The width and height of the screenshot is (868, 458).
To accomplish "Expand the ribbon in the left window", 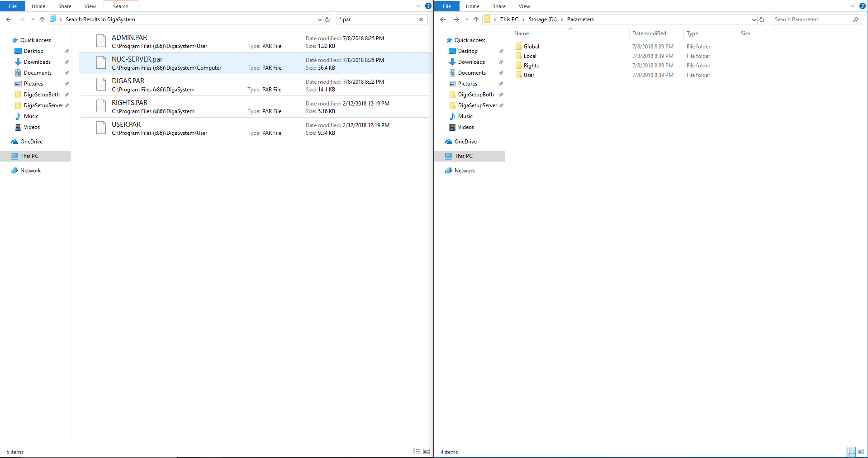I will pos(418,6).
